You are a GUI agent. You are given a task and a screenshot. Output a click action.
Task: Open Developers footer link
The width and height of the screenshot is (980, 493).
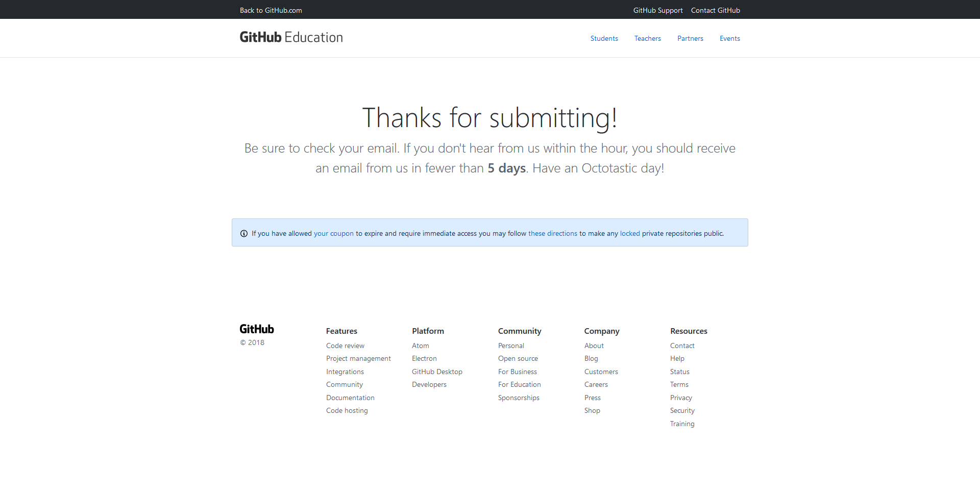pyautogui.click(x=429, y=384)
